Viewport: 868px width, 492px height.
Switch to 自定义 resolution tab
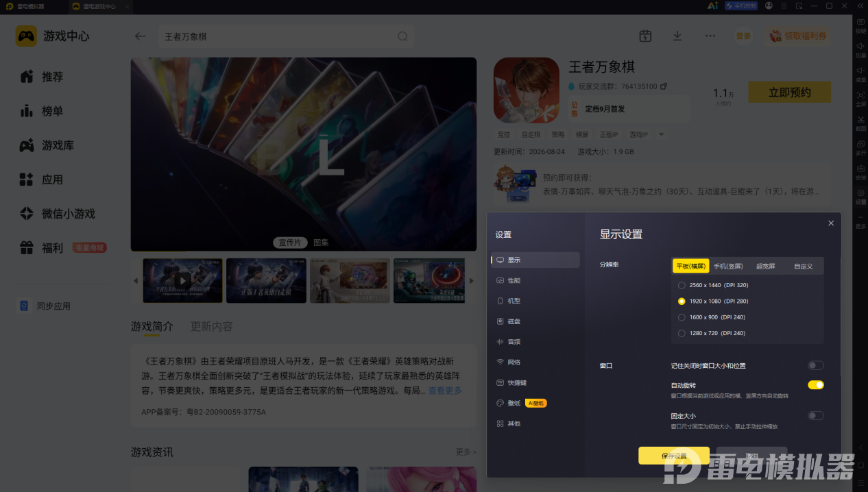(803, 266)
